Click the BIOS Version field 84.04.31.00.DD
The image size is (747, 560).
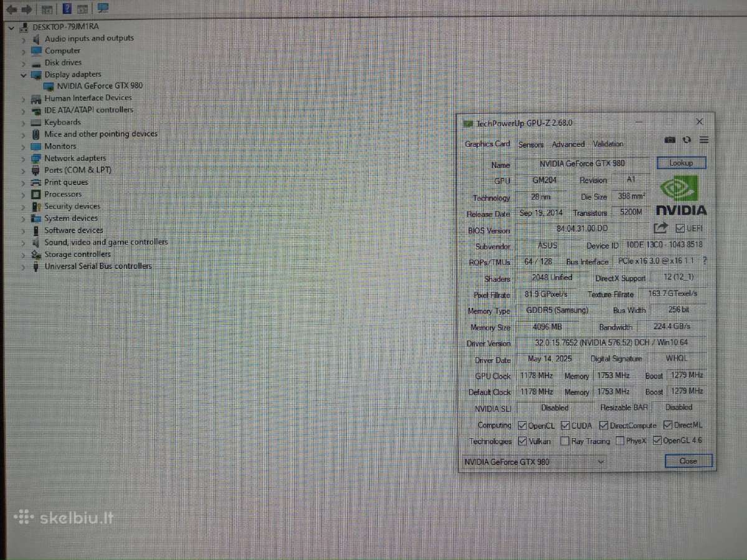pyautogui.click(x=582, y=229)
